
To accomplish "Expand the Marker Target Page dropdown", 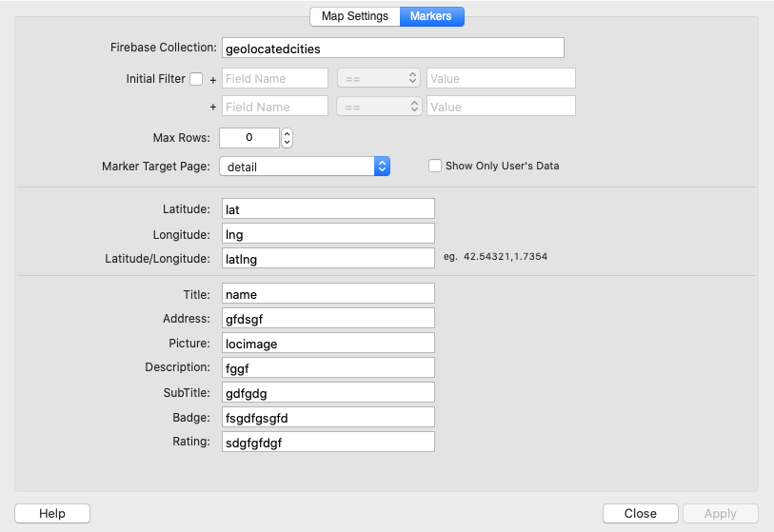I will (305, 167).
